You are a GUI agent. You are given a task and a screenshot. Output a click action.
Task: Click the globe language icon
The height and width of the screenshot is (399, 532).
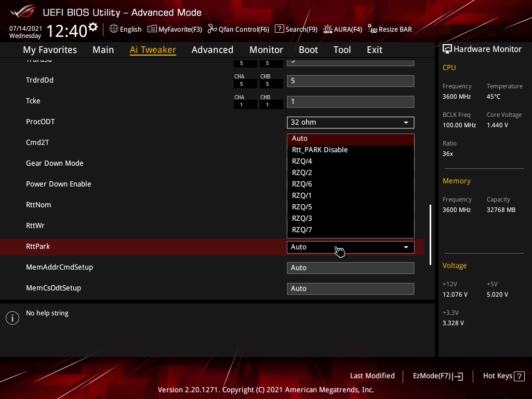pos(114,29)
